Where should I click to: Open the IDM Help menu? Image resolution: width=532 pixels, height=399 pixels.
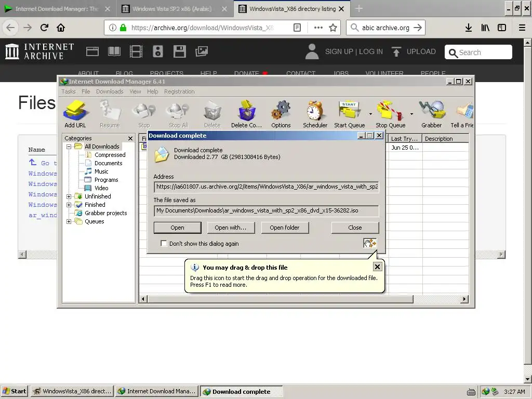[153, 91]
